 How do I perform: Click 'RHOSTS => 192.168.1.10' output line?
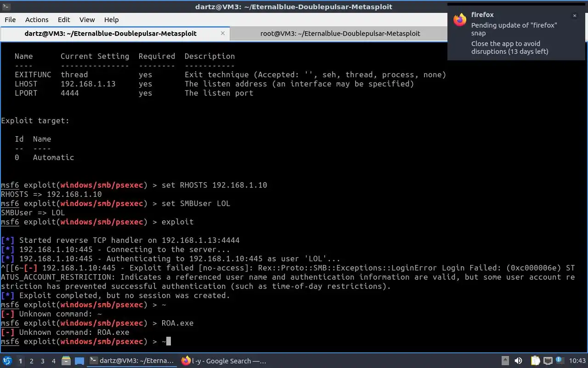tap(51, 194)
